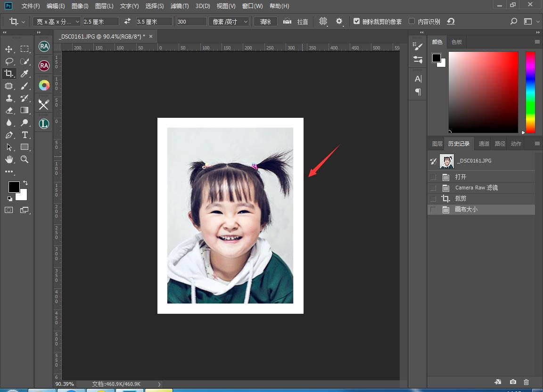
Task: Switch to the 图层 panel tab
Action: [437, 144]
